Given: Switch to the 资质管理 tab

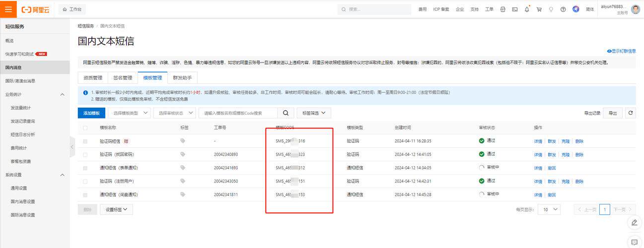Looking at the screenshot, I should 92,78.
